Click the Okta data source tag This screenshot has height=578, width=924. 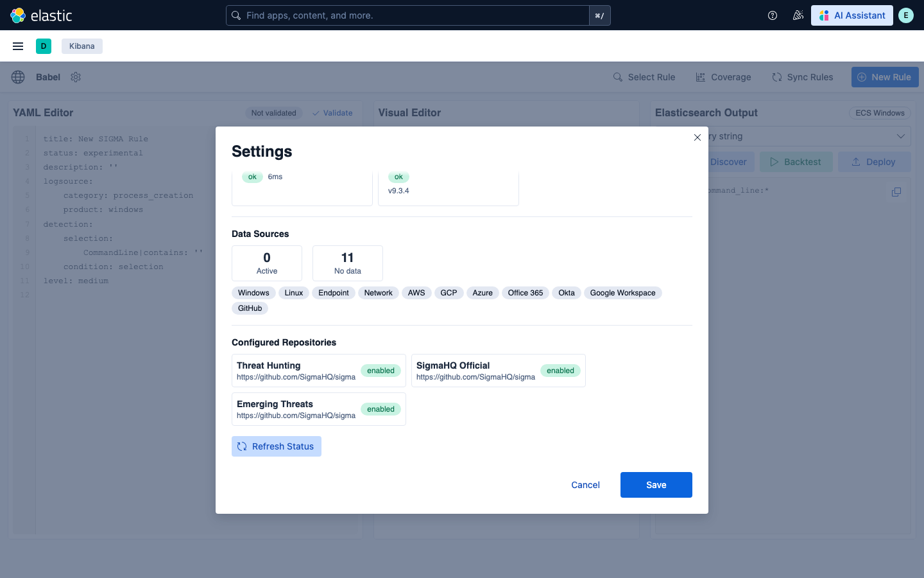567,293
